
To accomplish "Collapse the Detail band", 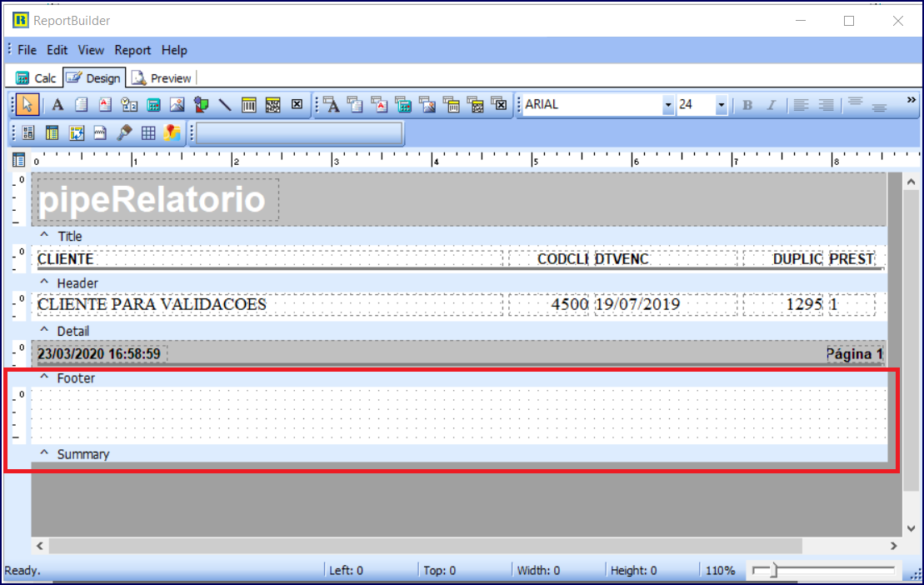I will tap(44, 331).
